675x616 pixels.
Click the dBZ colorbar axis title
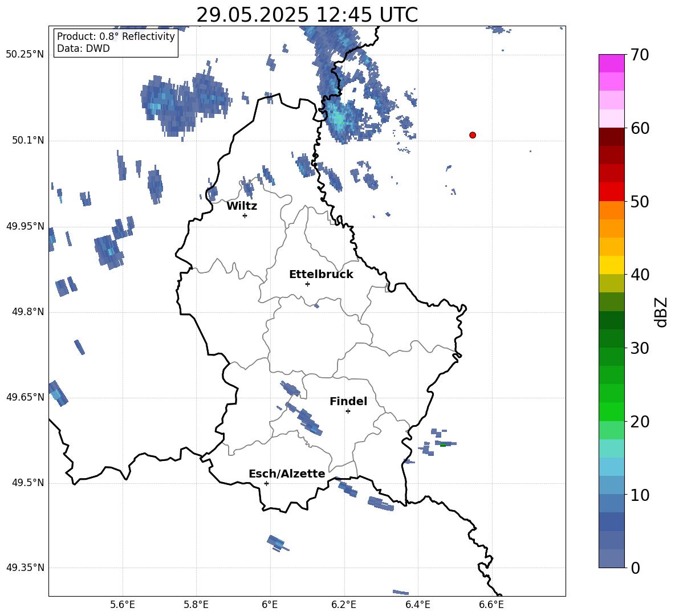[661, 312]
